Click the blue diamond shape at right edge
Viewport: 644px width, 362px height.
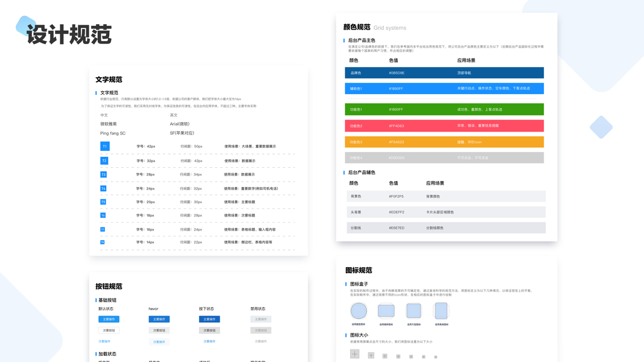pos(601,127)
